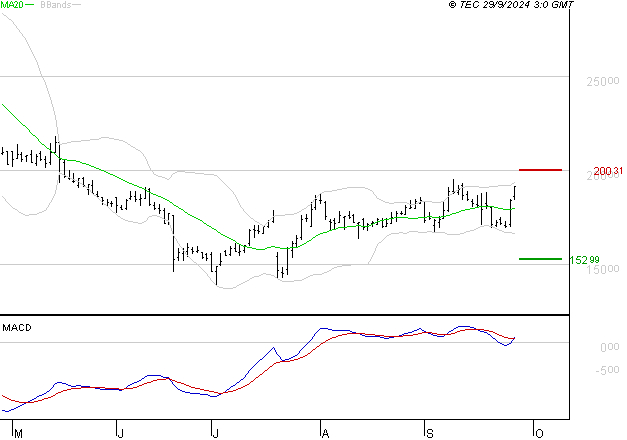This screenshot has height=440, width=627.
Task: Click the red 200.31 resistance label
Action: coord(608,171)
